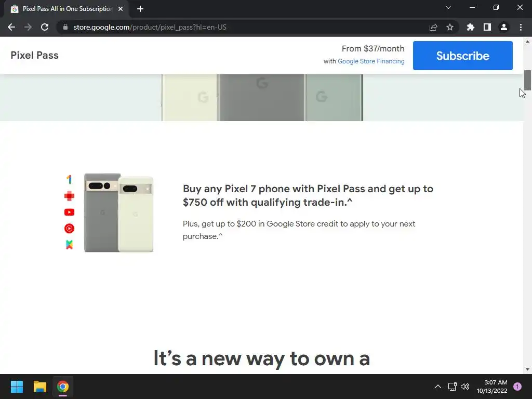Image resolution: width=532 pixels, height=399 pixels.
Task: Open File Explorer from the taskbar
Action: (x=39, y=387)
